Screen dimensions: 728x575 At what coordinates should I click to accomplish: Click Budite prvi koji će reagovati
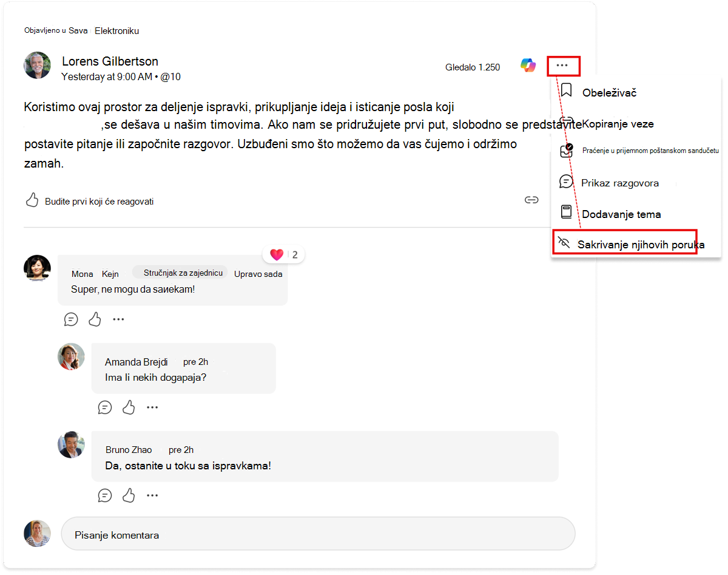click(99, 201)
